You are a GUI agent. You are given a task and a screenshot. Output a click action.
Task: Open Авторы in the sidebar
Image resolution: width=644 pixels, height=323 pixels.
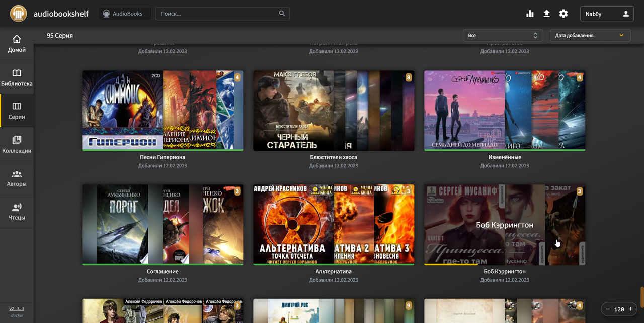click(x=17, y=178)
